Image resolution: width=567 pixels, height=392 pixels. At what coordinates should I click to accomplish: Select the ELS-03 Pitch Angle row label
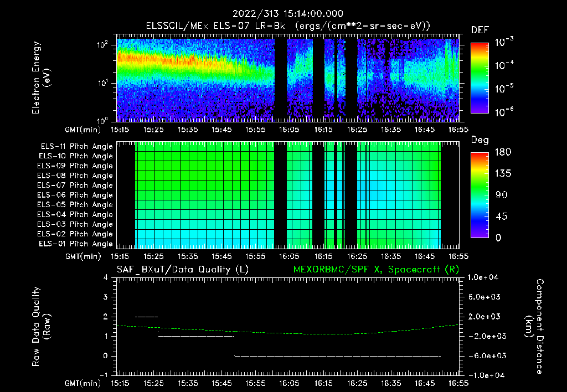click(75, 225)
